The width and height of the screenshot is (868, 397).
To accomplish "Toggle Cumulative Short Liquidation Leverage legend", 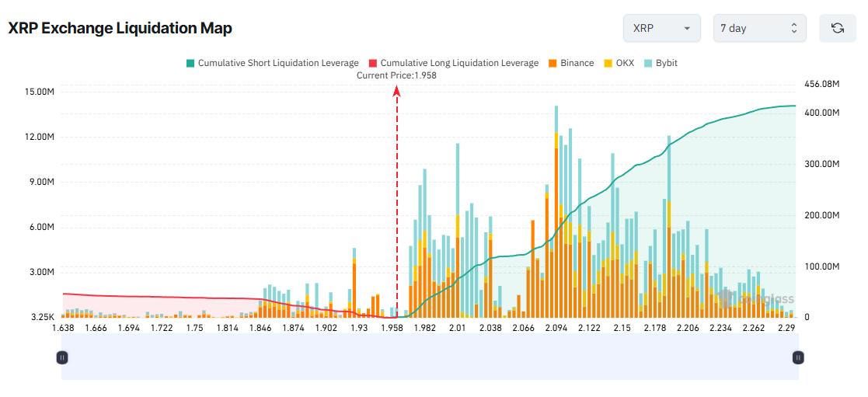I will [278, 63].
